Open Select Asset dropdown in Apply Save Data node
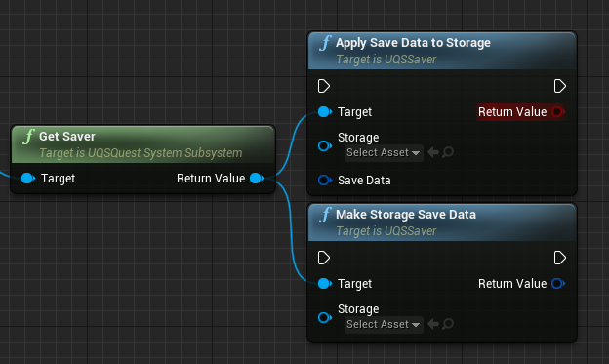The image size is (609, 364). coord(384,152)
